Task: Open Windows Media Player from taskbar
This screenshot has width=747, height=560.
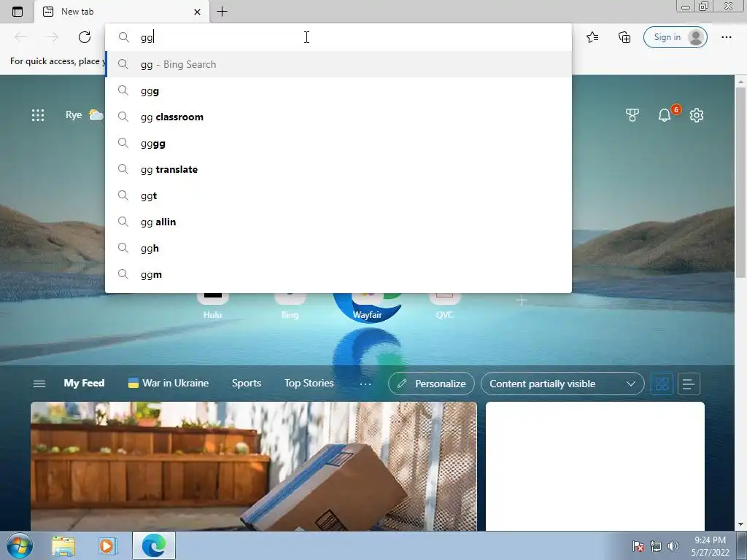Action: point(107,545)
